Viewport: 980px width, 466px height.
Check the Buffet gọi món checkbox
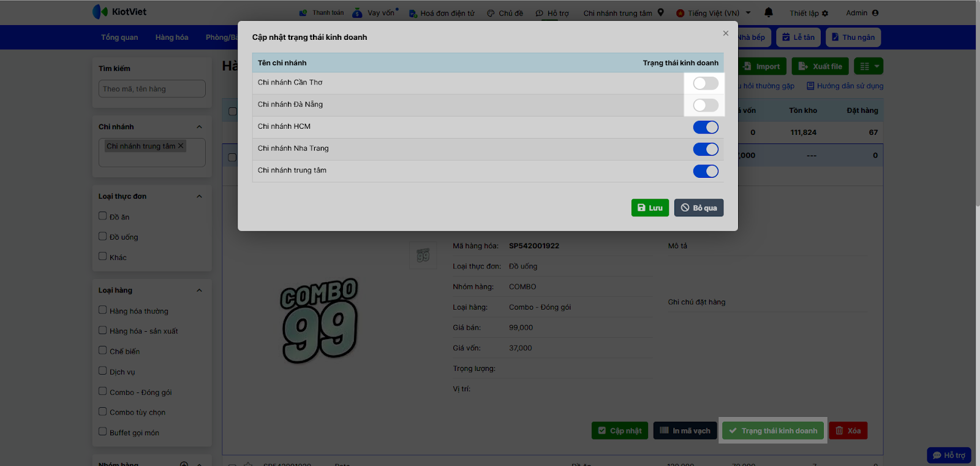coord(103,432)
